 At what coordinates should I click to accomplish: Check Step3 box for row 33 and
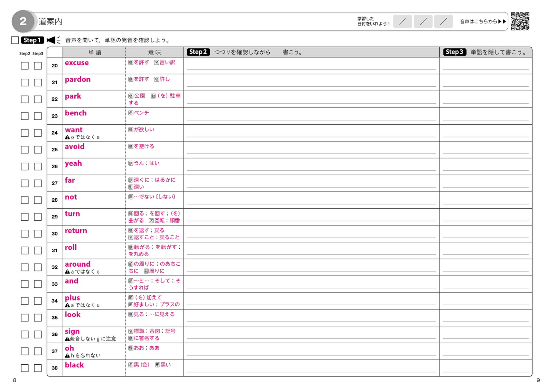[x=38, y=284]
